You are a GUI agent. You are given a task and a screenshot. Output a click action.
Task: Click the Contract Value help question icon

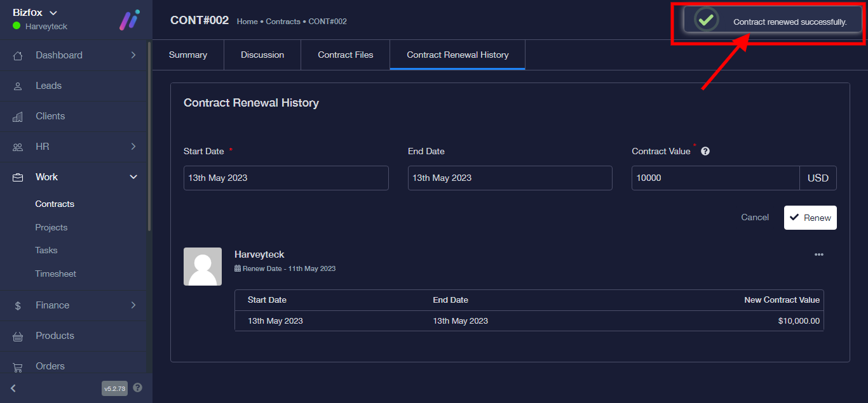705,152
